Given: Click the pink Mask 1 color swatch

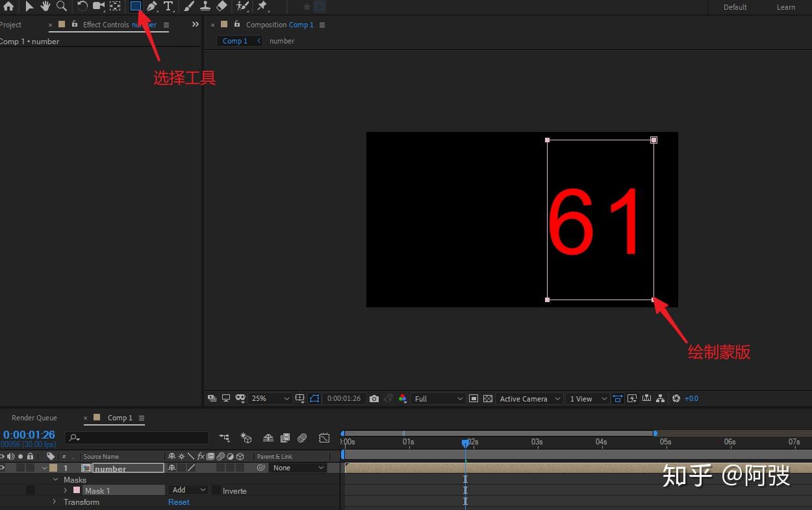Looking at the screenshot, I should click(x=76, y=491).
